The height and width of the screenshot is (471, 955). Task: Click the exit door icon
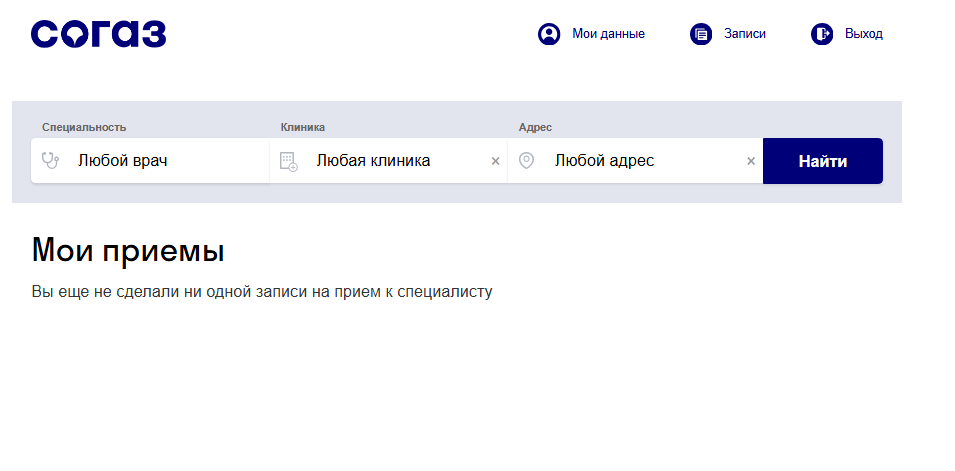point(822,34)
